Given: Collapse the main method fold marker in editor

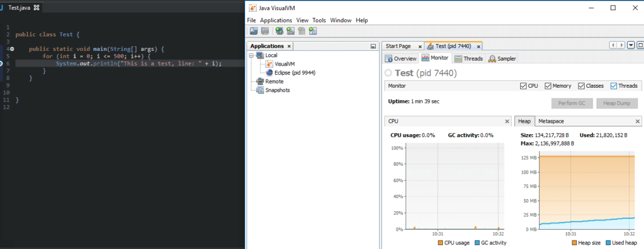Looking at the screenshot, I should [x=12, y=49].
